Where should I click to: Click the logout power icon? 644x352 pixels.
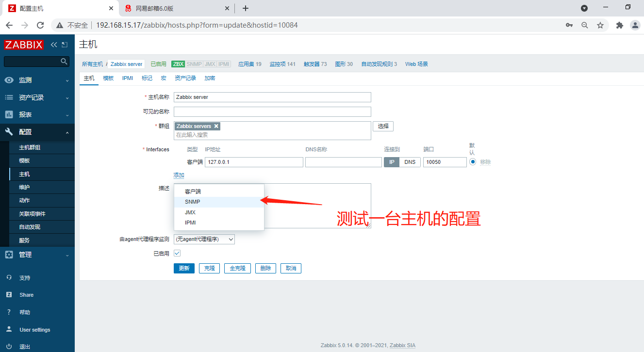coord(9,347)
